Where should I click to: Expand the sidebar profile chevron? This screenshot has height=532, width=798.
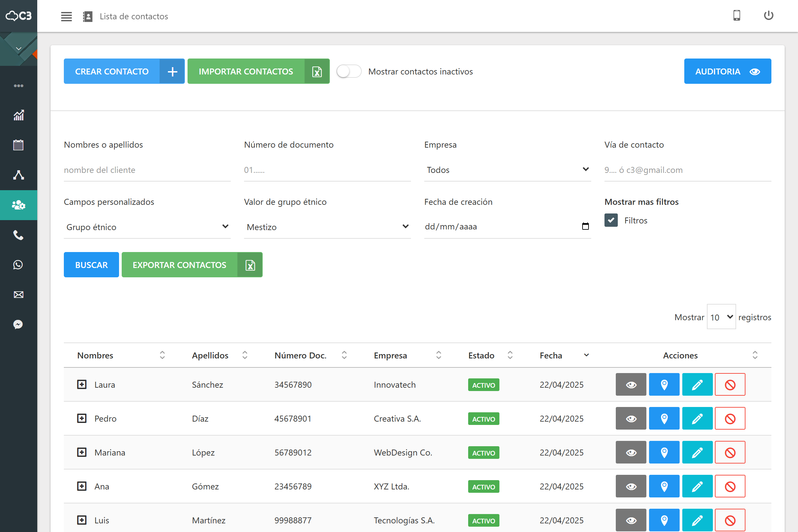19,49
